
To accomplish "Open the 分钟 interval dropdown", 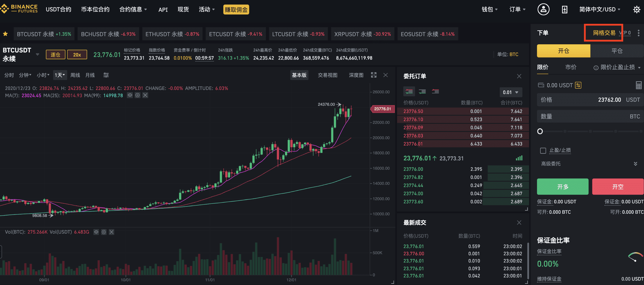I will (x=25, y=75).
